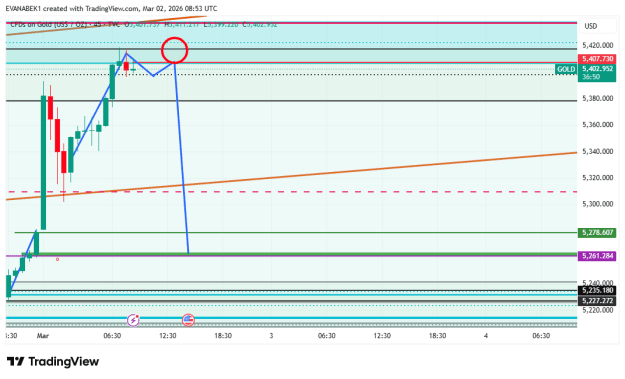The height and width of the screenshot is (379, 625).
Task: Click the 5,420.000 price axis tick
Action: coord(597,45)
